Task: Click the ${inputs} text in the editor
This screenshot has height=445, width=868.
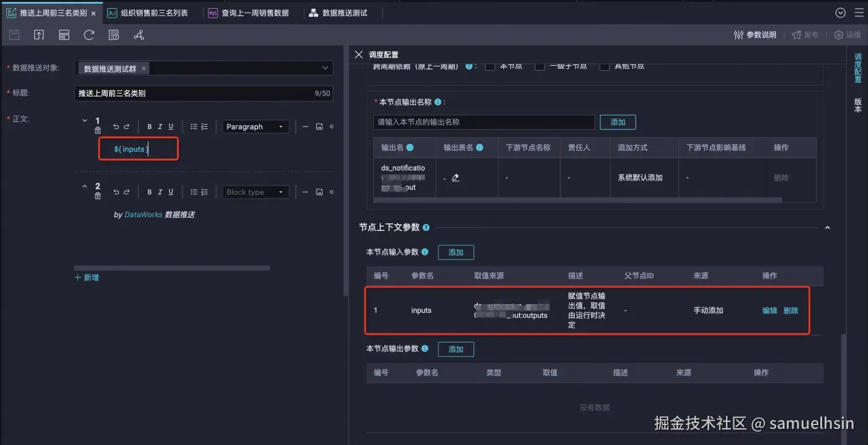Action: (x=131, y=149)
